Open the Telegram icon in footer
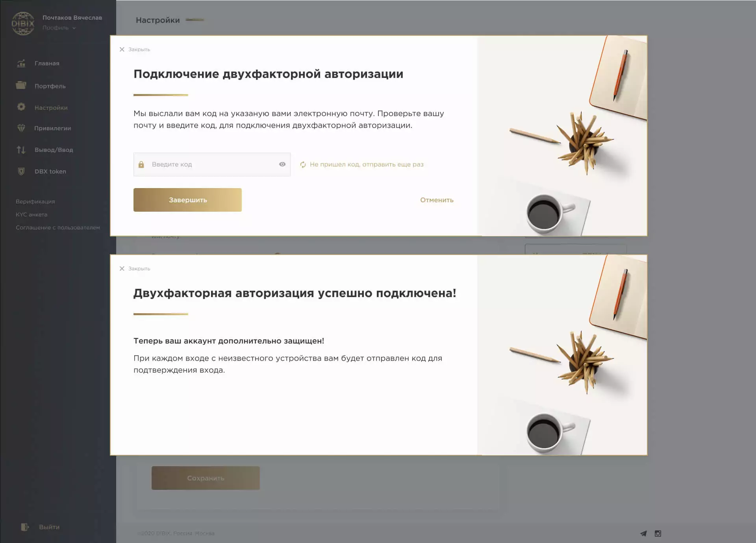Screen dimensions: 756x543 (643, 534)
